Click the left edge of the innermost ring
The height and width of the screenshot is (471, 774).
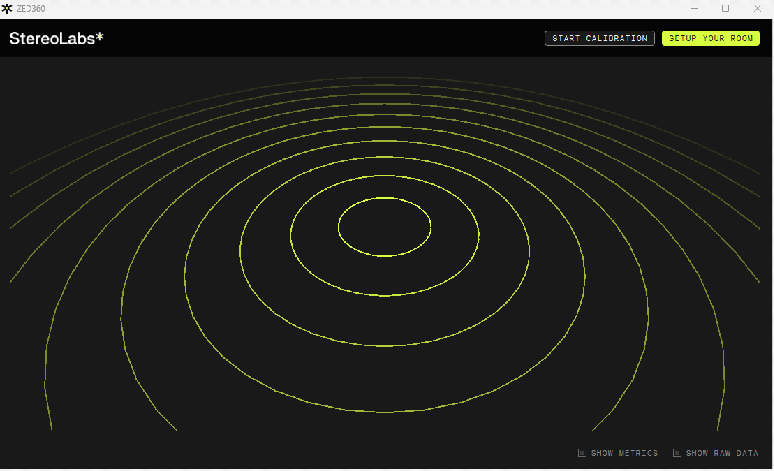tap(339, 227)
